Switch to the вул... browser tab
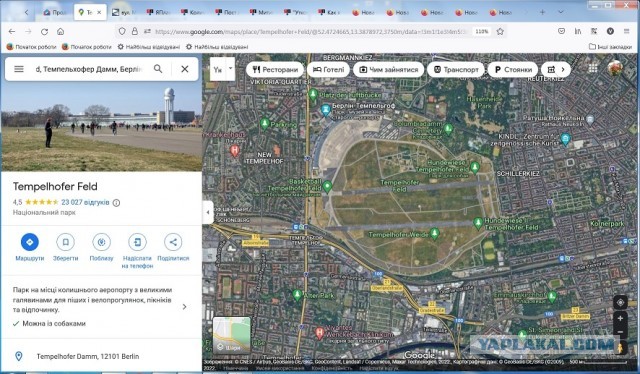This screenshot has width=640, height=374. point(124,13)
